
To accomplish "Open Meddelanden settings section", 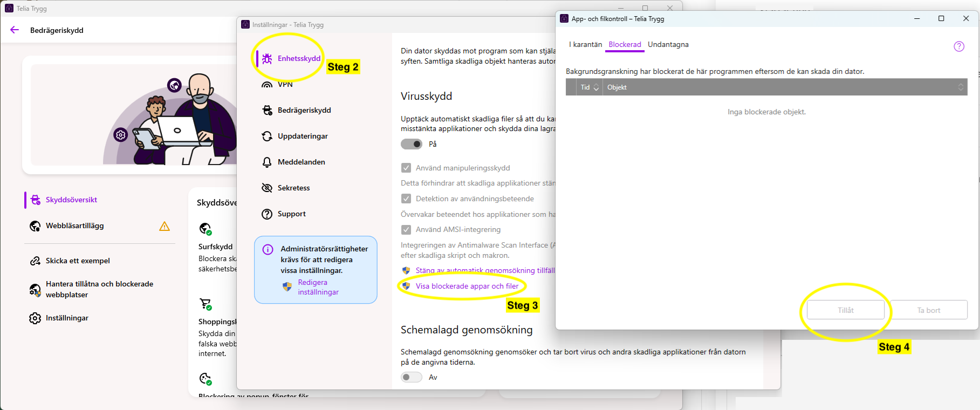I will point(301,162).
